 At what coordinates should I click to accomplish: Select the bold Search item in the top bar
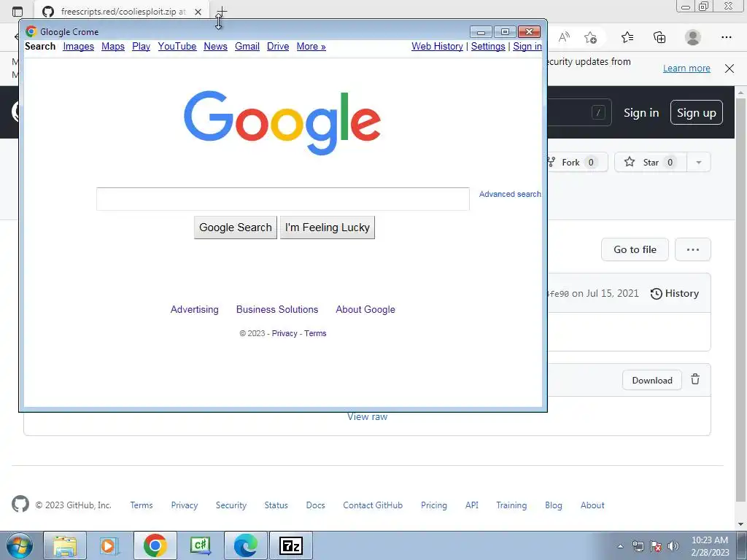(40, 46)
